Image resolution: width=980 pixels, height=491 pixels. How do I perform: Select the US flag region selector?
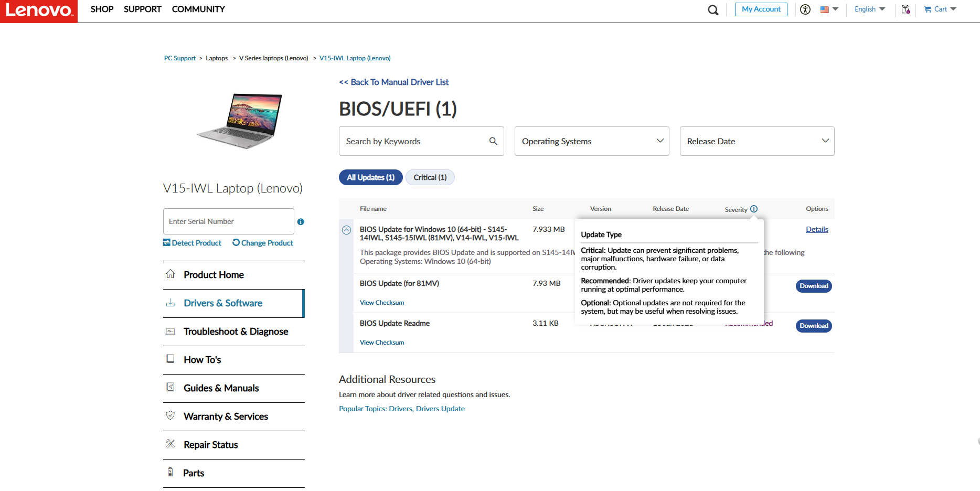(x=829, y=9)
